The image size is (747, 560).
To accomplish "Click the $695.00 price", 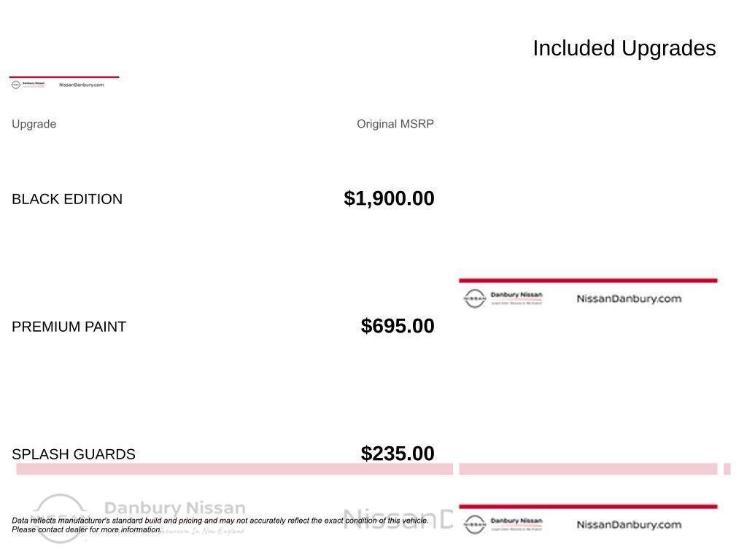I will (x=398, y=326).
